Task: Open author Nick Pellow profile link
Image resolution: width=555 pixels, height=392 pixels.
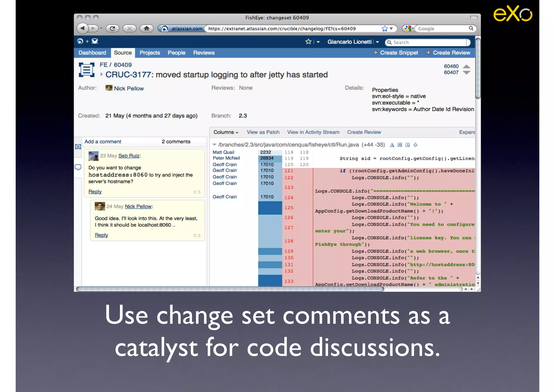Action: tap(129, 89)
